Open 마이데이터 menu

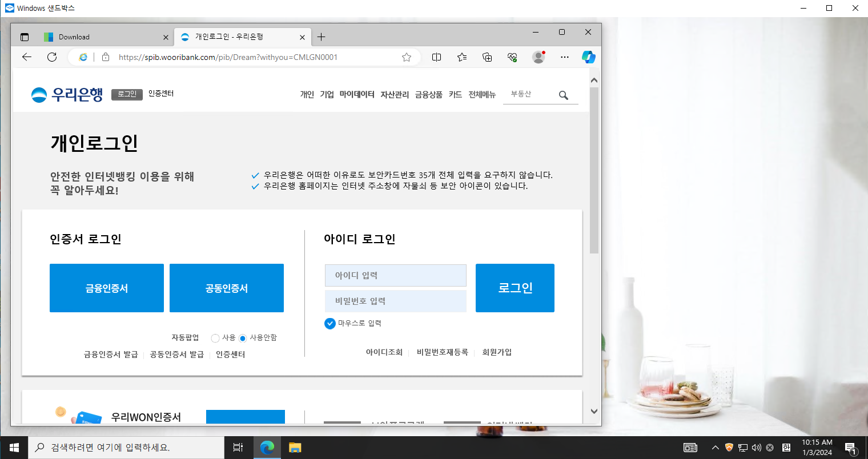[357, 95]
